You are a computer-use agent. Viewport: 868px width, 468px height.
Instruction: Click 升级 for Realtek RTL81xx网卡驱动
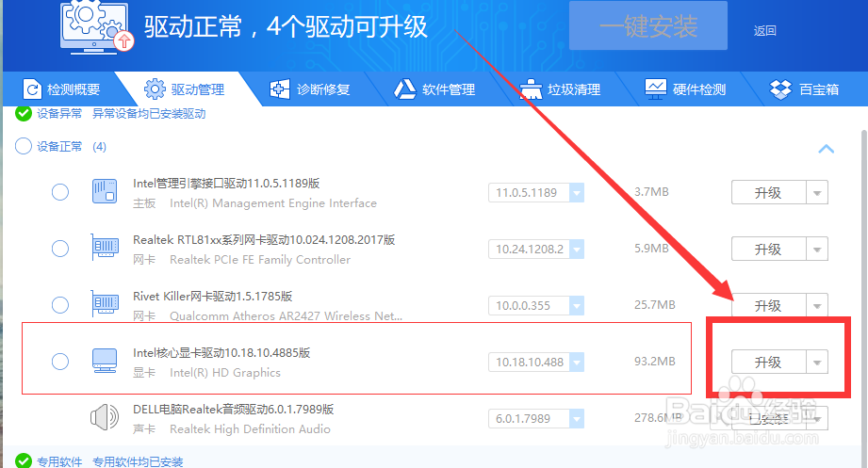[x=768, y=249]
